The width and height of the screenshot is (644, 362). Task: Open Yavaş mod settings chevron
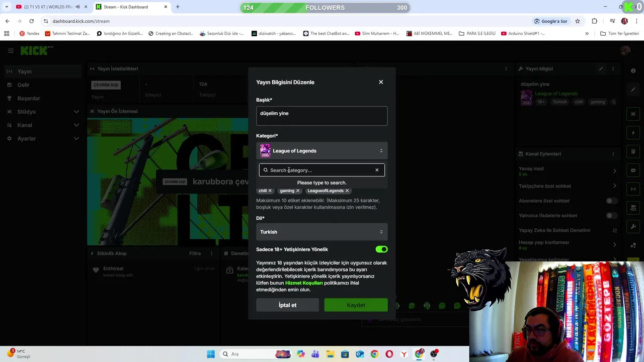[614, 171]
